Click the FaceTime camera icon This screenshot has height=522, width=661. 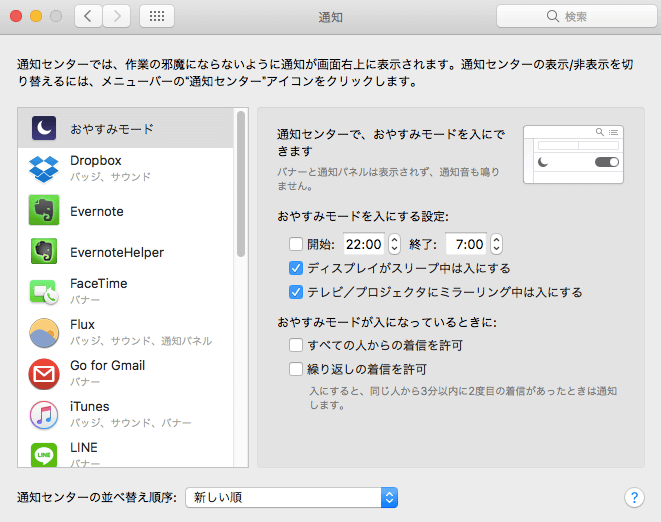coord(44,292)
